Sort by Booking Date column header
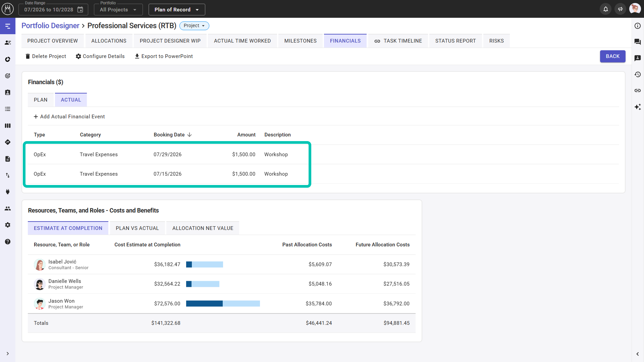Screen dimensions: 644x362 [x=172, y=135]
